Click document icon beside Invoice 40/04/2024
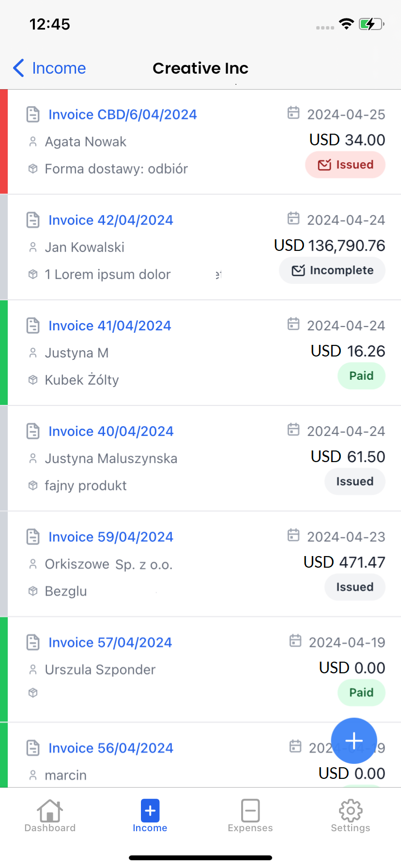Screen dimensions: 401x868 click(33, 431)
